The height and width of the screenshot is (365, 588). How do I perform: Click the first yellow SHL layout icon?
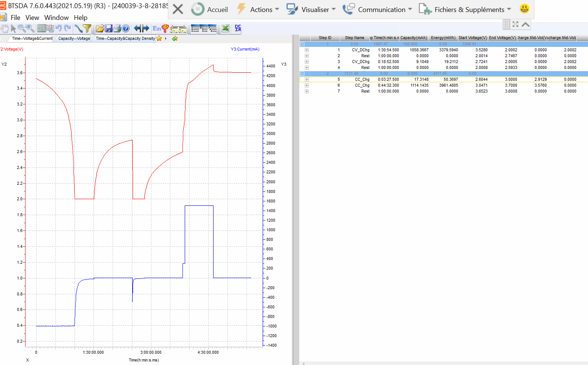point(174,29)
